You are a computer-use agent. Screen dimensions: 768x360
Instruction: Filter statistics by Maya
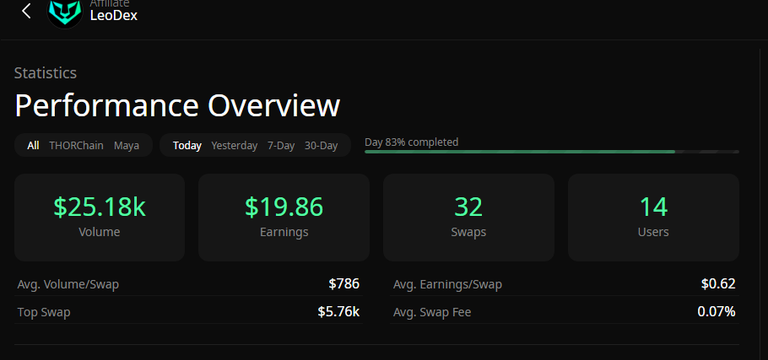pos(126,145)
